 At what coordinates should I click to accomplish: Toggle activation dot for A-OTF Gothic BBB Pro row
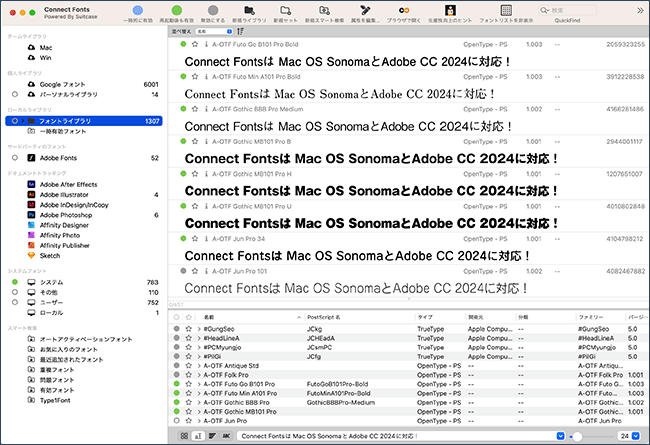(177, 402)
